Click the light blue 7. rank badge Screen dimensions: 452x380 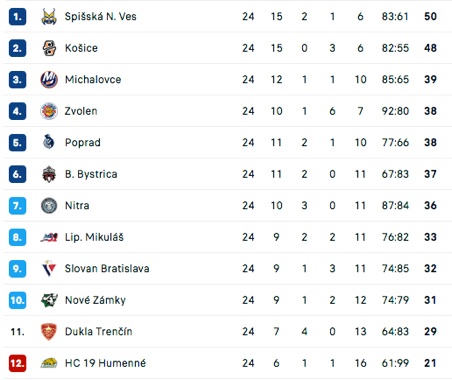17,206
